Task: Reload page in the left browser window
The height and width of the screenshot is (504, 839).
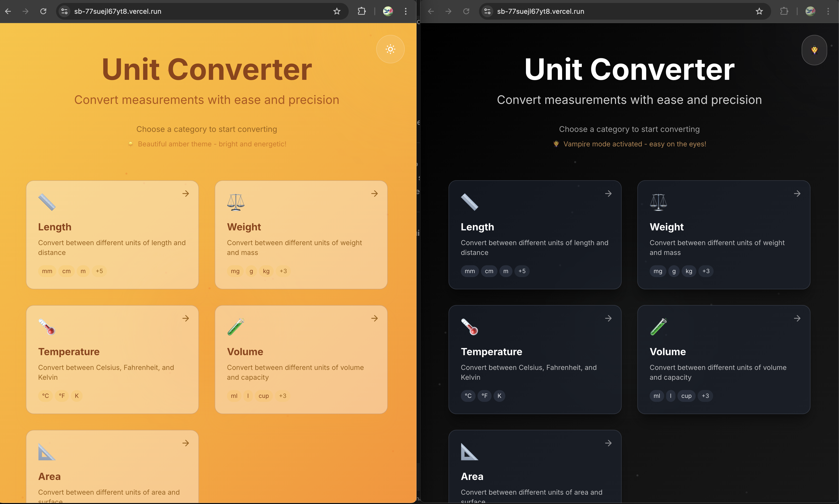Action: [x=43, y=11]
